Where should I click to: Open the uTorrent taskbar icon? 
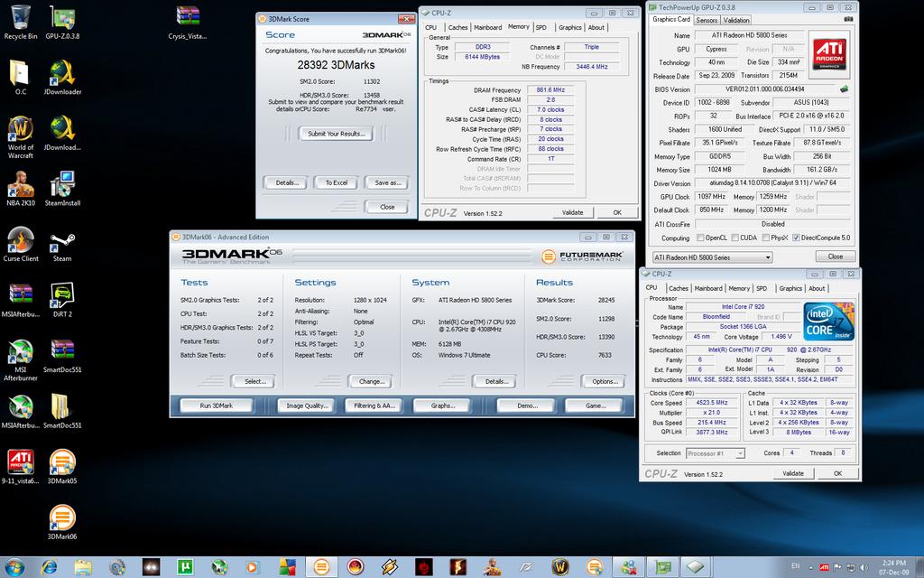186,567
